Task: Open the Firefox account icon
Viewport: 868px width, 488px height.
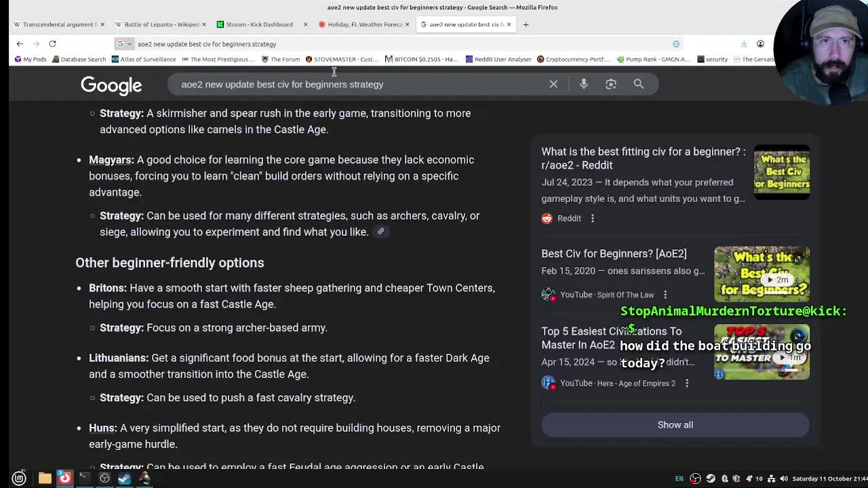Action: pyautogui.click(x=760, y=44)
